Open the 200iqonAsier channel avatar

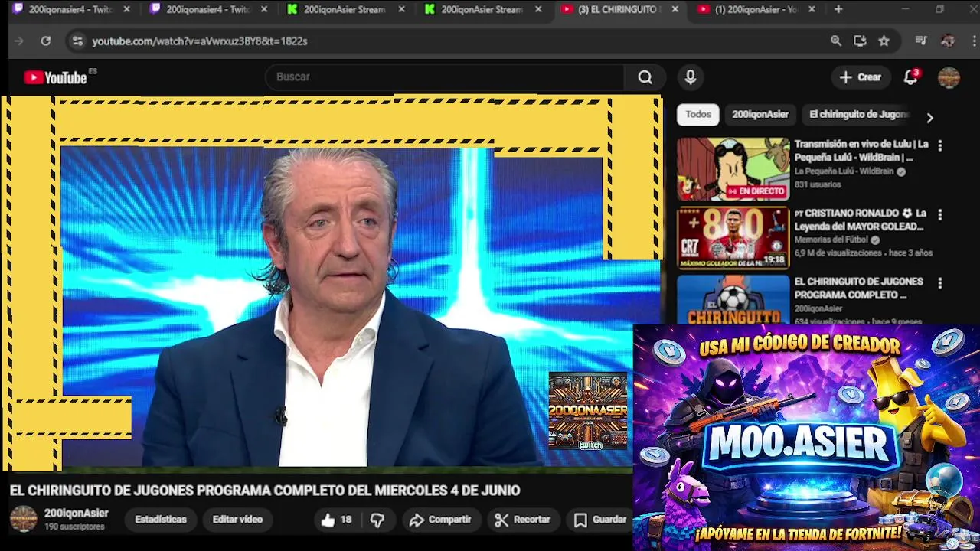(x=23, y=519)
